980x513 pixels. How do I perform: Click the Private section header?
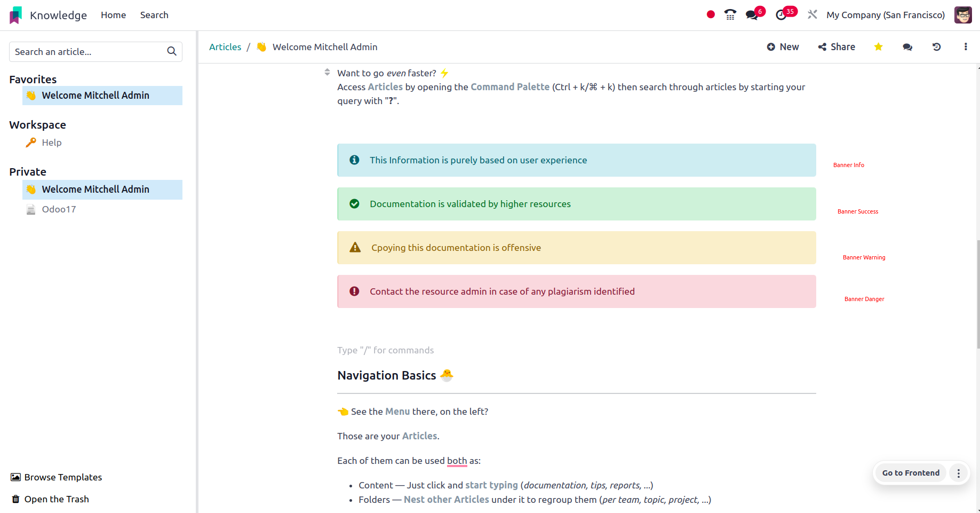pyautogui.click(x=28, y=172)
